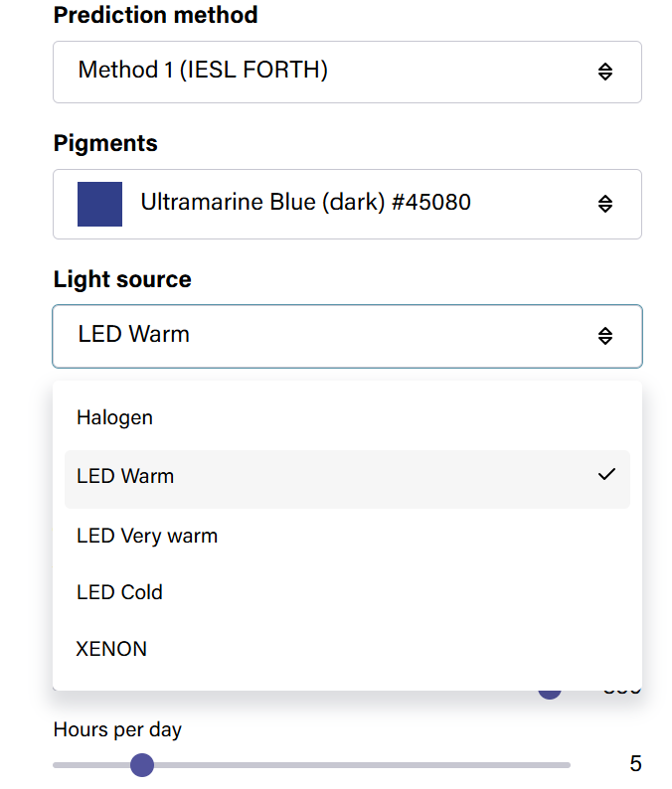Click the Pigments selector arrows icon
The image size is (672, 789).
605,204
